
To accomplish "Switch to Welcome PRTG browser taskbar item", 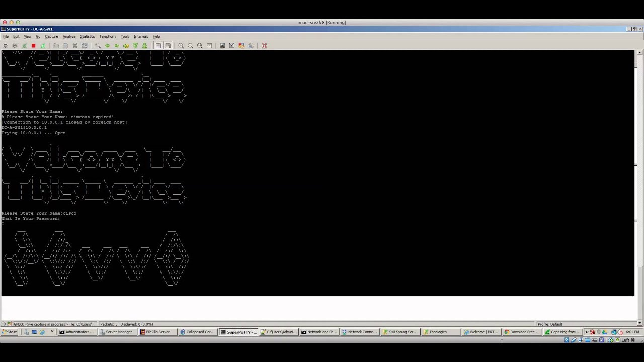I will point(481,332).
